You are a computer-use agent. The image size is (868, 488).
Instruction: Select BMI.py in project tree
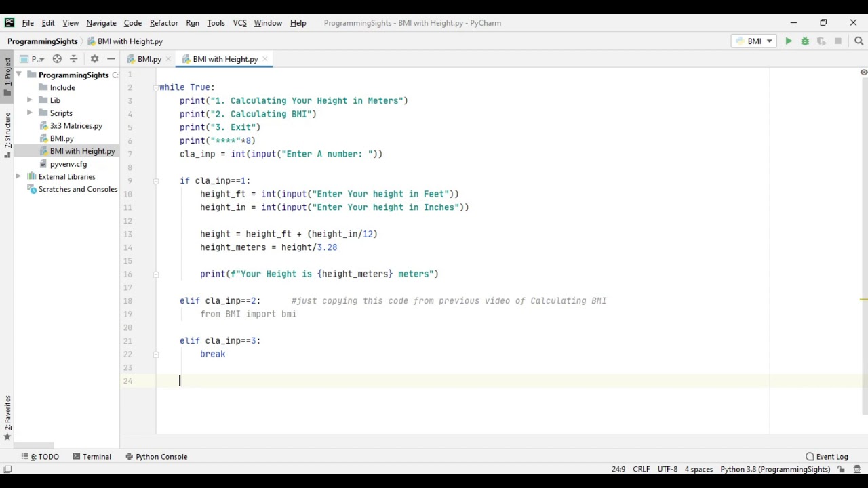point(62,139)
